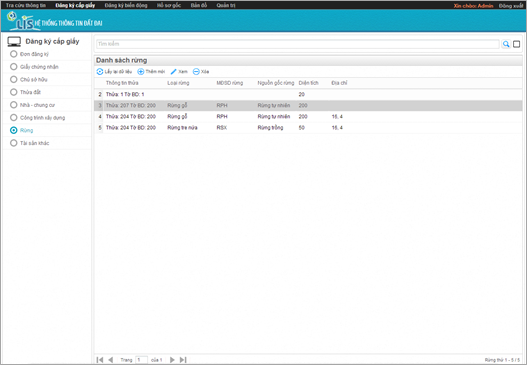
Task: Click Thêm mới to add forest
Action: click(151, 72)
